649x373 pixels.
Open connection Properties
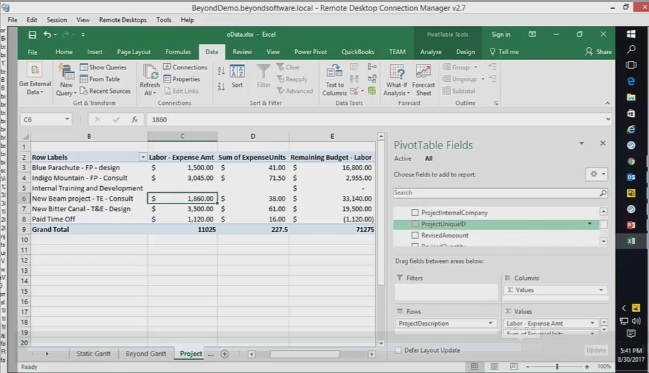(x=182, y=79)
